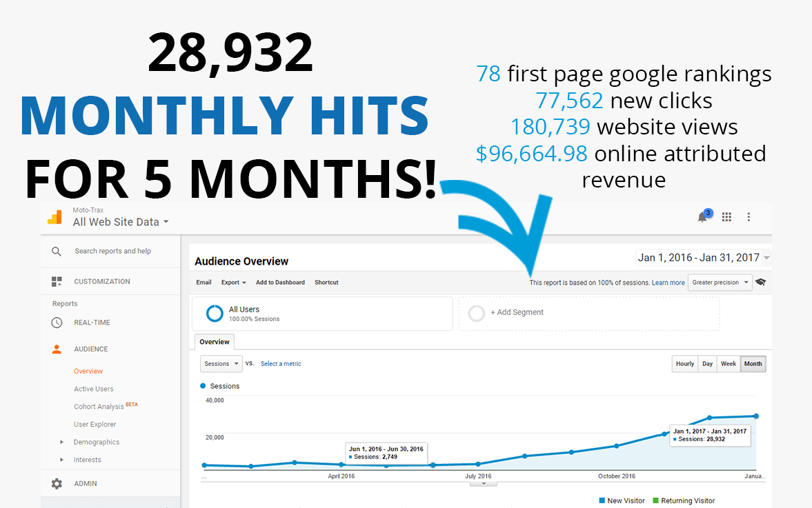Click the Google Analytics logo icon
This screenshot has height=508, width=812.
coord(56,216)
